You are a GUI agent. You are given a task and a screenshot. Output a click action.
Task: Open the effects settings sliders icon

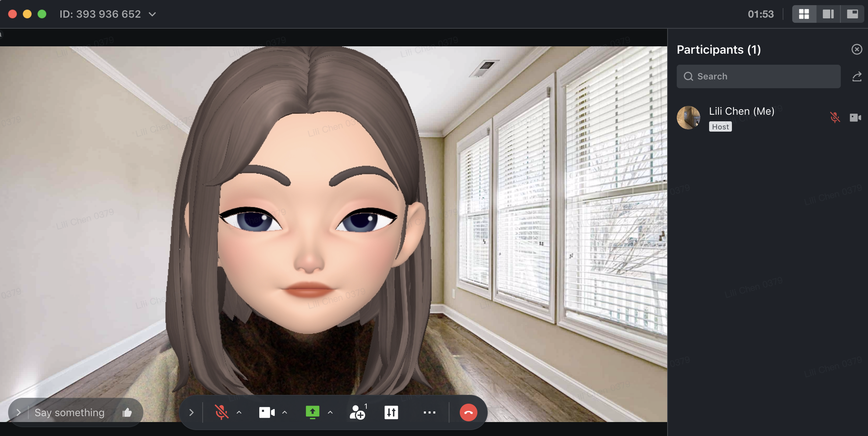[391, 412]
